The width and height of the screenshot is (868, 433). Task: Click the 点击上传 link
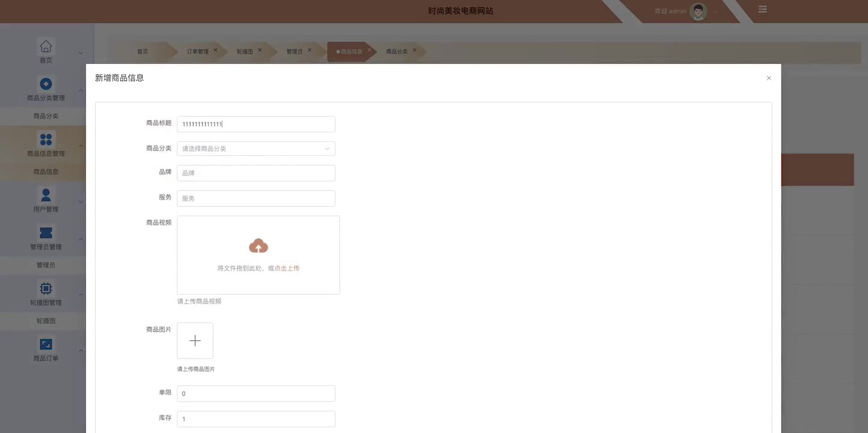tap(287, 268)
